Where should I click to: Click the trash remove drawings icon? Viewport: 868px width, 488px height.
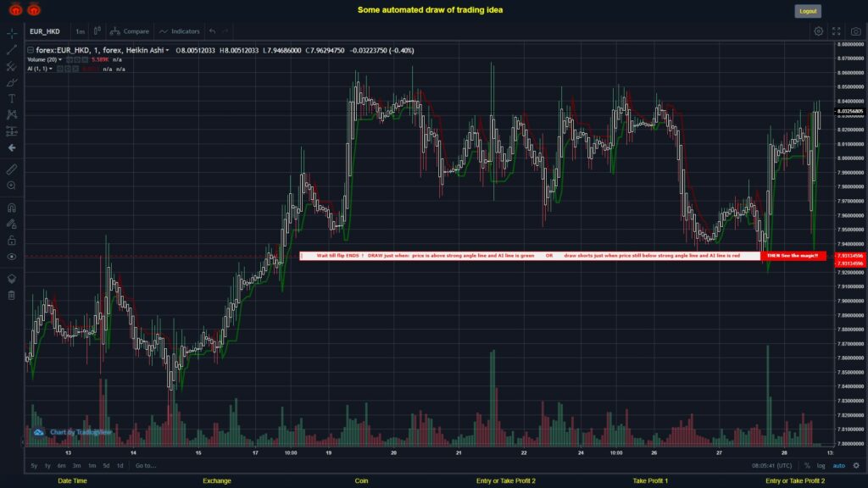pyautogui.click(x=12, y=296)
